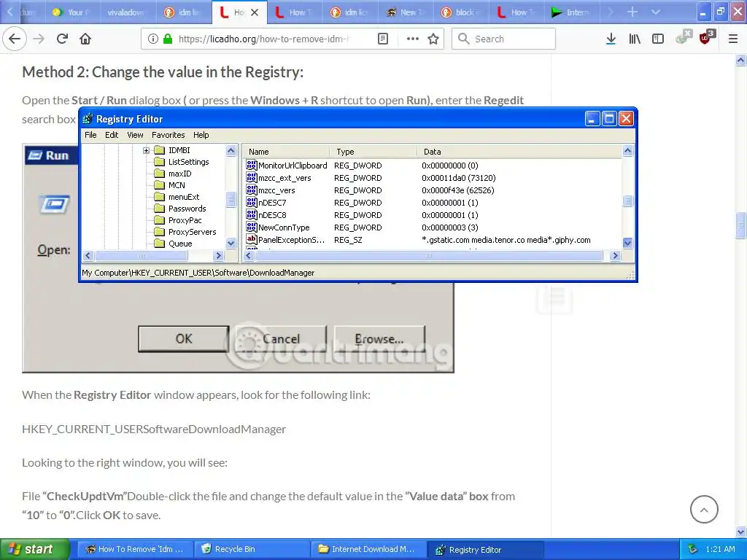The width and height of the screenshot is (747, 560).
Task: Select the ProxyServers registry key
Action: 192,232
